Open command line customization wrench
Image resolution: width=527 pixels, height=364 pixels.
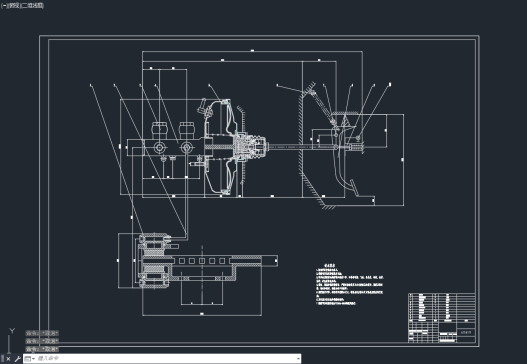pyautogui.click(x=17, y=359)
